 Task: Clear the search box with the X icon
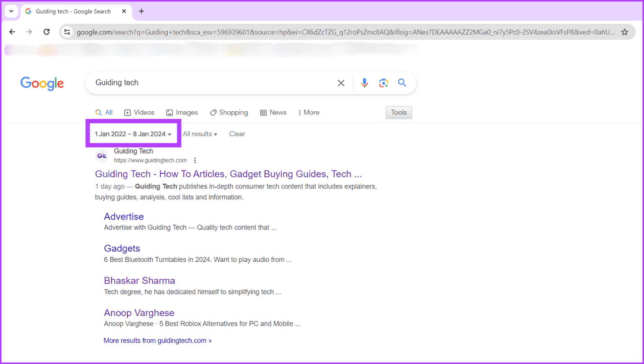pyautogui.click(x=341, y=83)
